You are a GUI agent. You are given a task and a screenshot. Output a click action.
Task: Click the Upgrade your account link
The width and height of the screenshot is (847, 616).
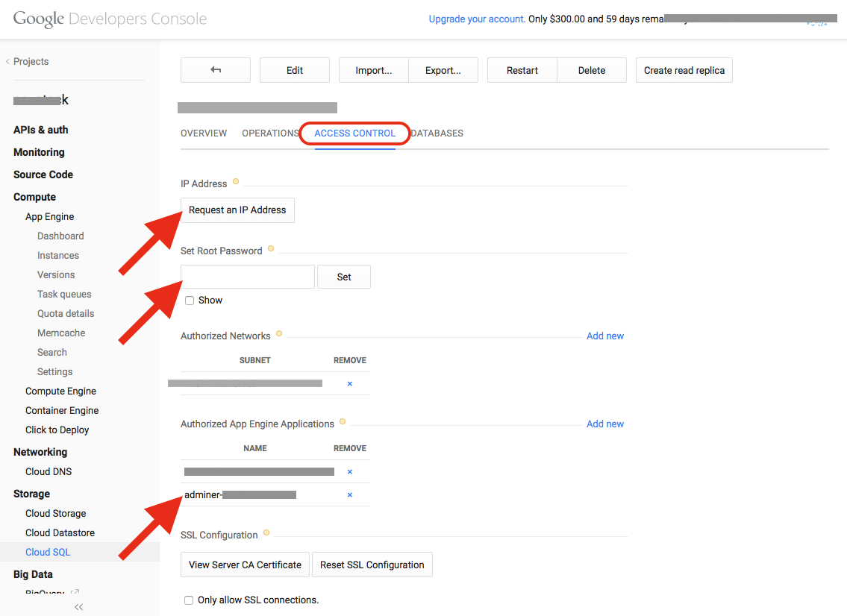tap(477, 19)
